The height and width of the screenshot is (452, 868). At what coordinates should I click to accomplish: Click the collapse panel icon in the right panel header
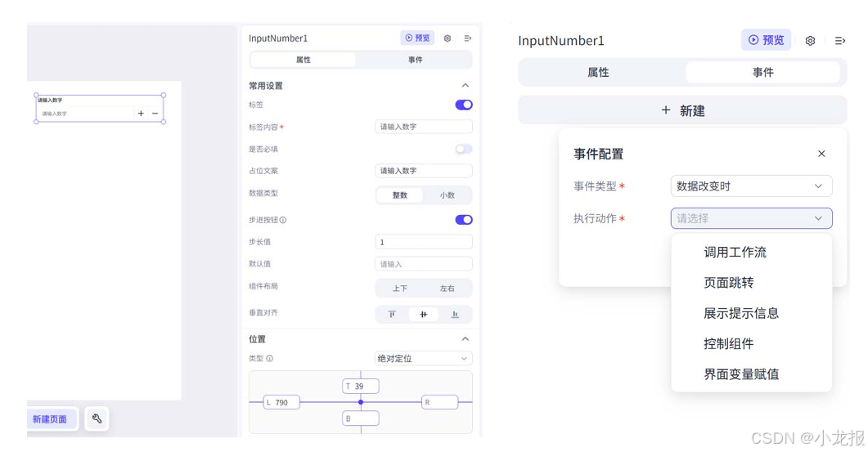coord(839,40)
